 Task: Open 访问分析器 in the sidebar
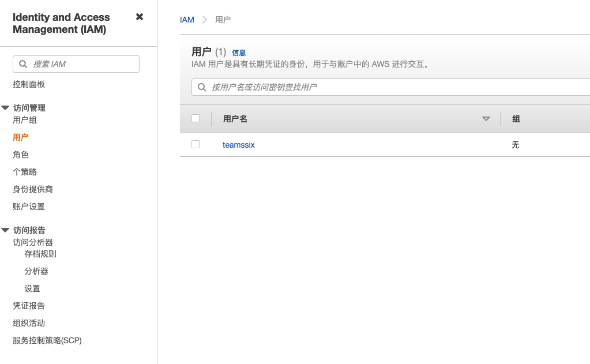[x=33, y=242]
